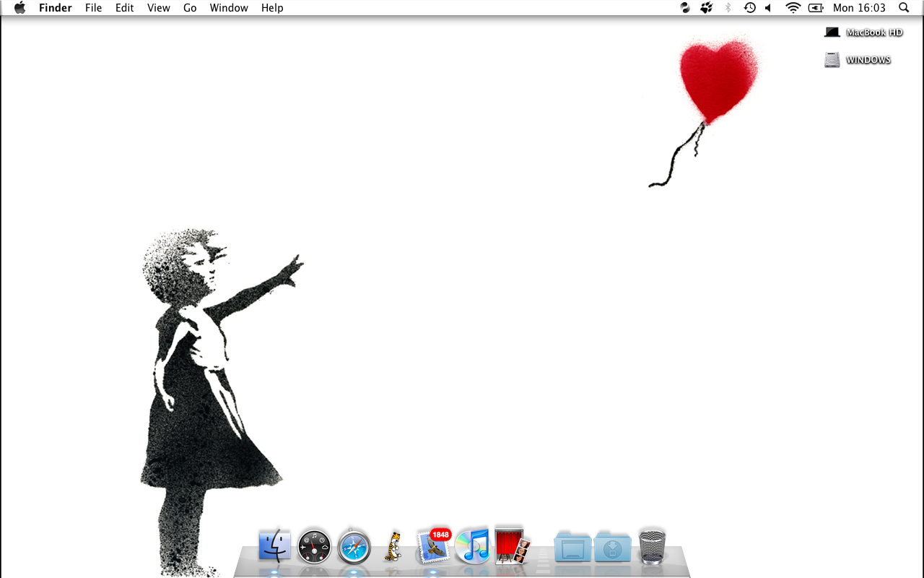Open the Go menu
The width and height of the screenshot is (924, 578).
190,8
